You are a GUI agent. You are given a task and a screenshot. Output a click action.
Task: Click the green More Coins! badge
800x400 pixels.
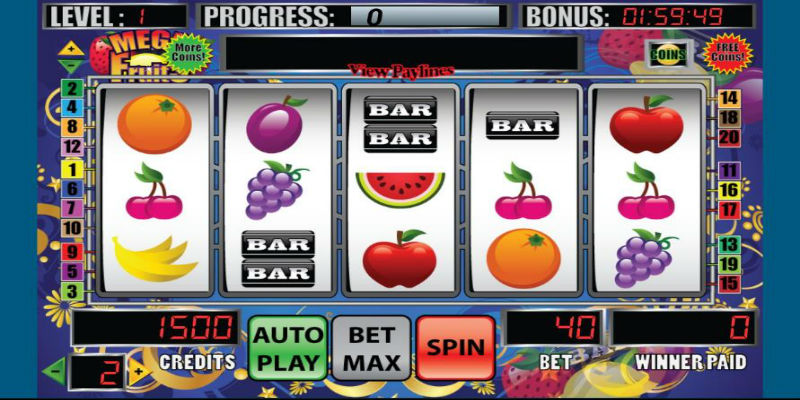[190, 53]
